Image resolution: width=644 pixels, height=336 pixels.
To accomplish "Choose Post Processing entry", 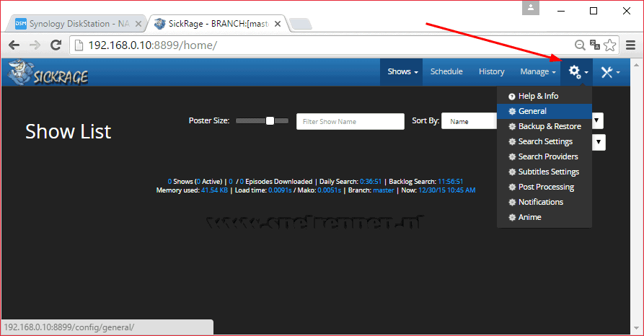I will click(544, 187).
